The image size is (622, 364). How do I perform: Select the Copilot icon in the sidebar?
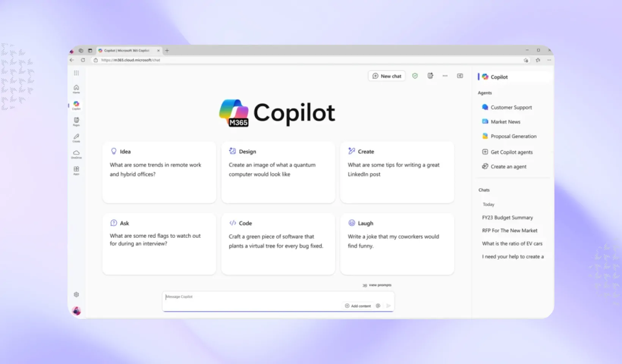click(x=76, y=104)
